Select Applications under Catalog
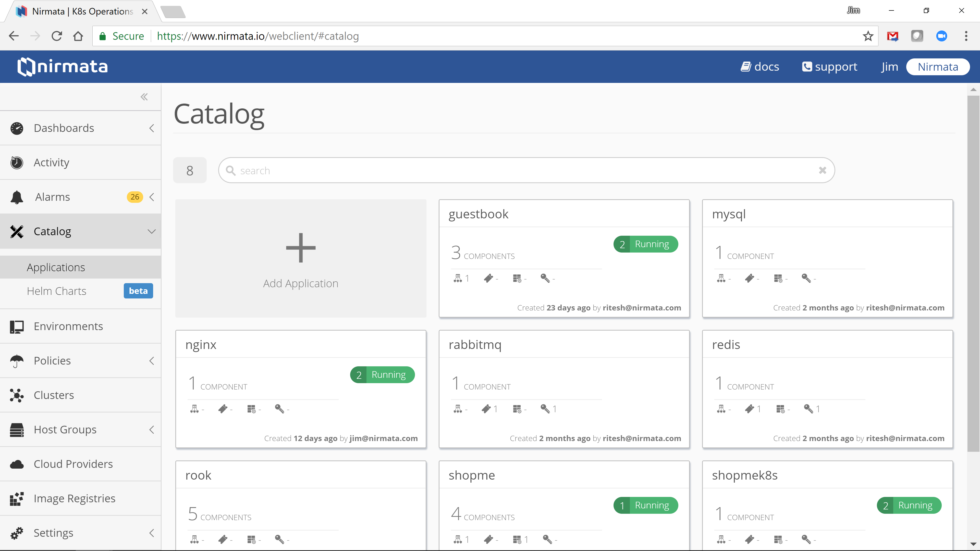Viewport: 980px width, 551px height. 80,267
